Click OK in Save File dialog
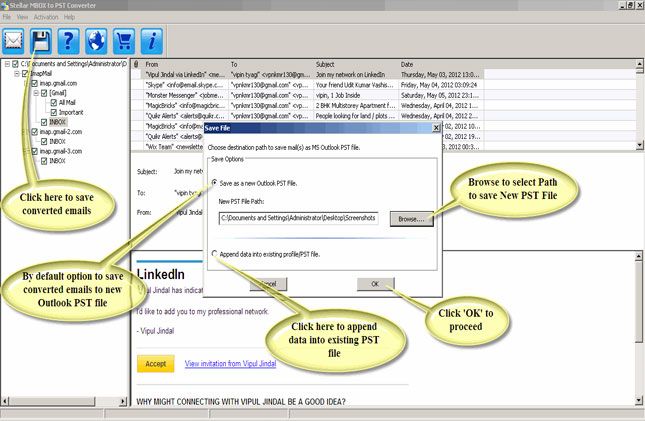The image size is (645, 421). [375, 284]
